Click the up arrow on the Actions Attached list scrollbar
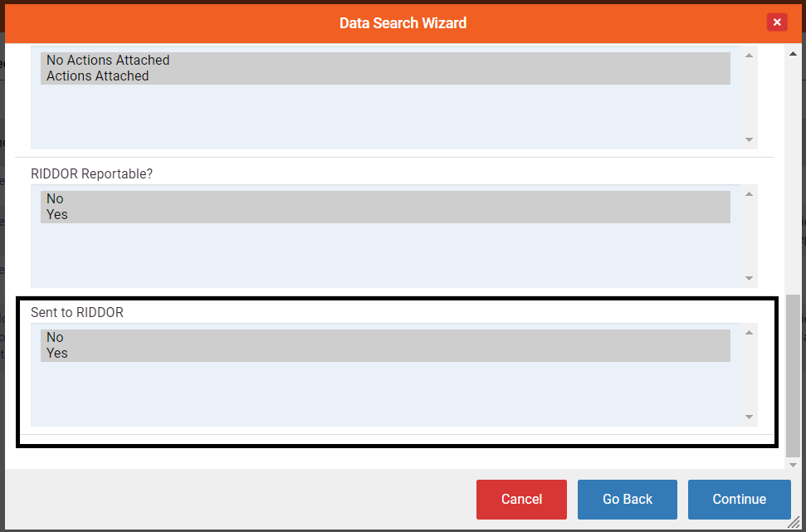 tap(748, 54)
